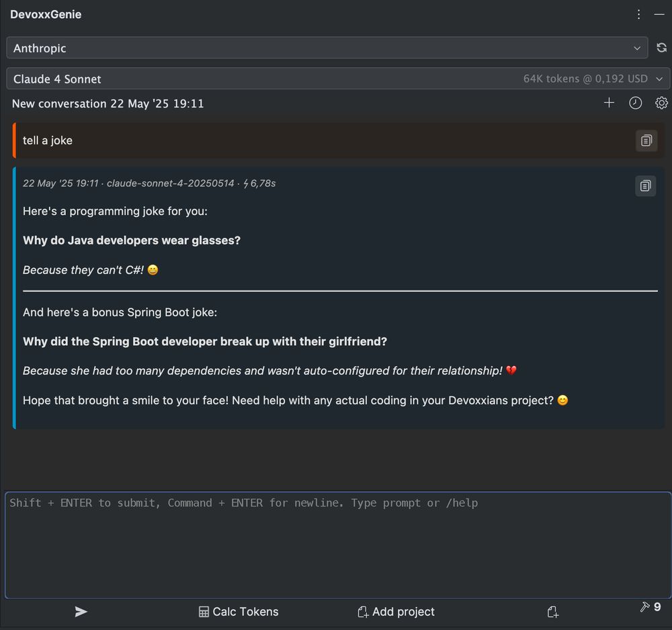Open conversation history clock icon
Image resolution: width=672 pixels, height=630 pixels.
[x=635, y=103]
